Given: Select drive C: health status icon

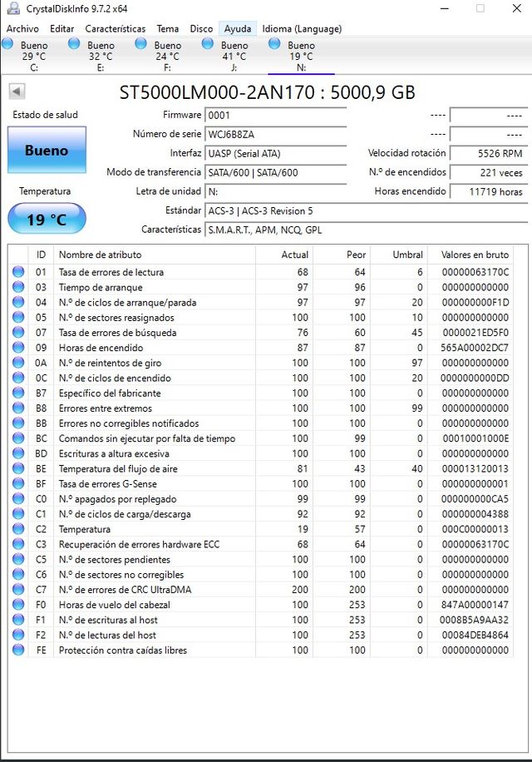Looking at the screenshot, I should 7,43.
